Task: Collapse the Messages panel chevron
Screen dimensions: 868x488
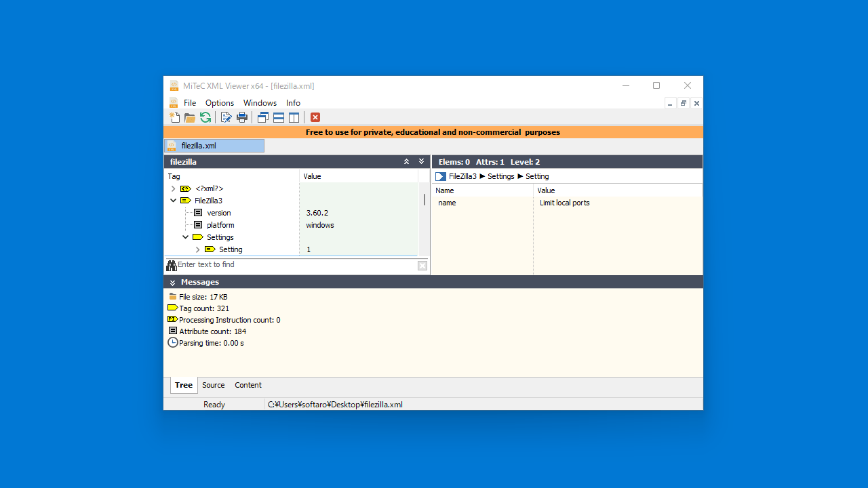Action: pos(172,282)
